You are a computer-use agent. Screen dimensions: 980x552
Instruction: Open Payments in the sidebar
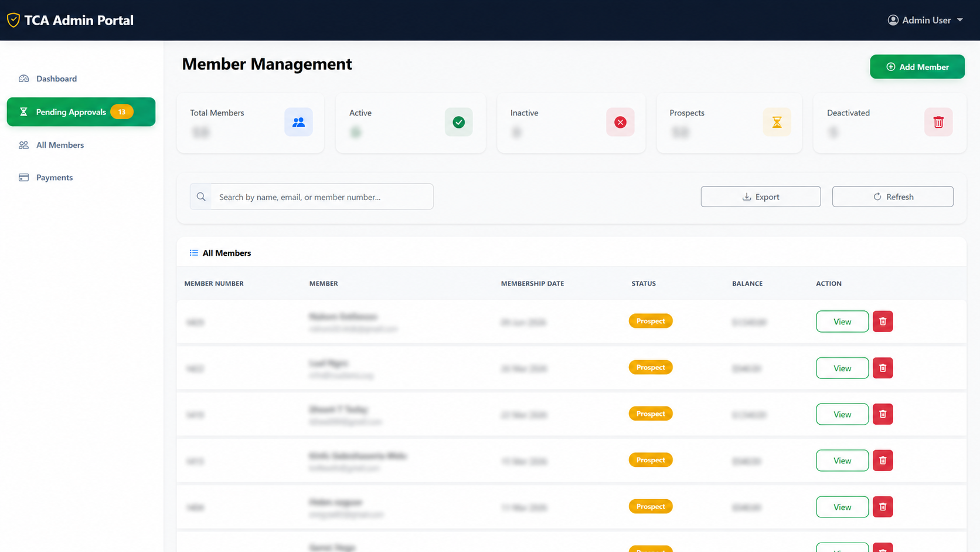pyautogui.click(x=55, y=177)
